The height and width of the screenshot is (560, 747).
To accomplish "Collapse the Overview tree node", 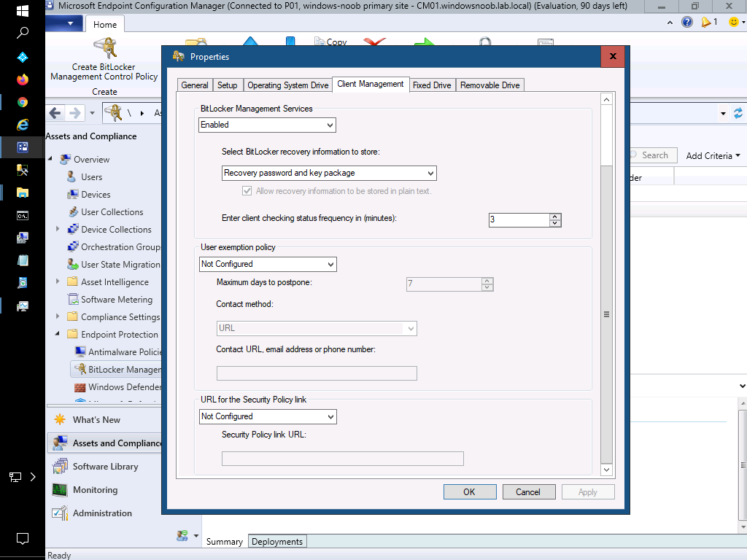I will point(50,158).
